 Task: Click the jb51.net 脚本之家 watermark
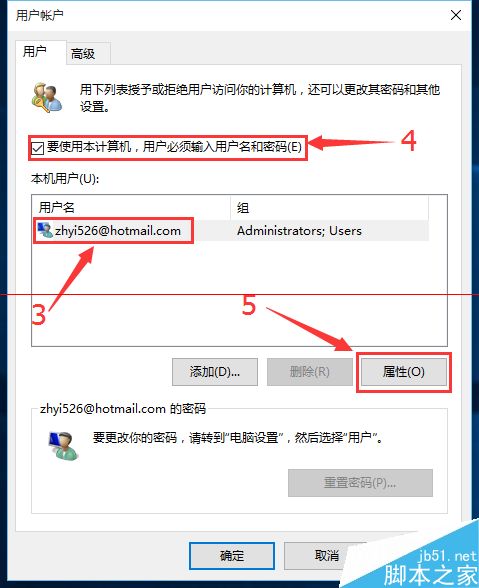(x=431, y=567)
